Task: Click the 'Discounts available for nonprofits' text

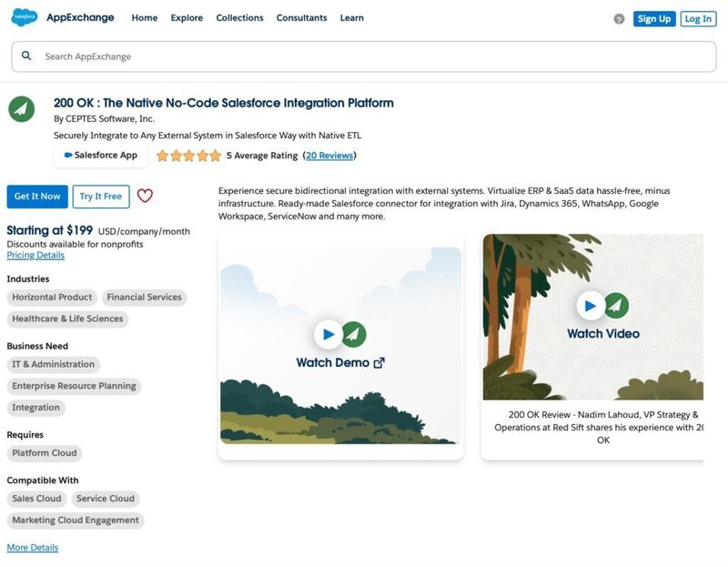Action: 76,244
